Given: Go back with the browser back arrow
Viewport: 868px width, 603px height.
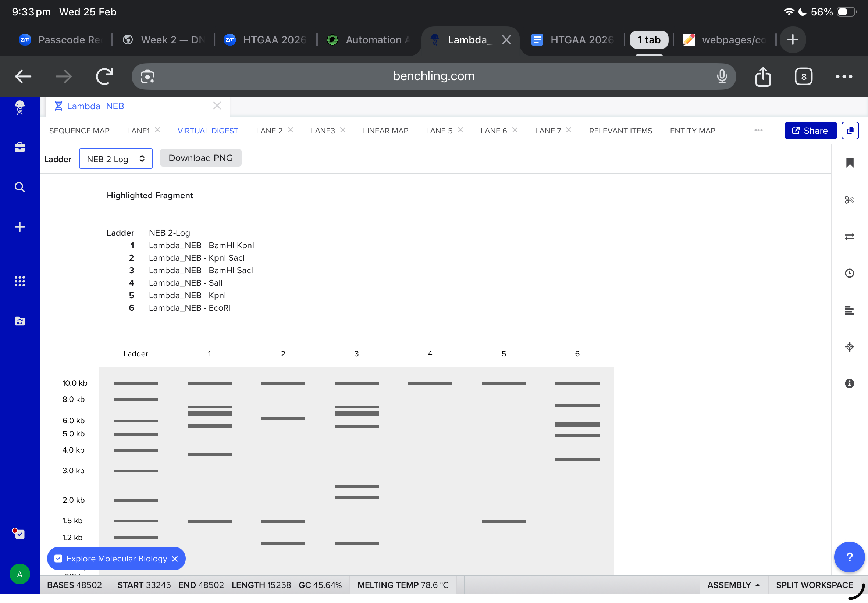Looking at the screenshot, I should click(x=24, y=77).
